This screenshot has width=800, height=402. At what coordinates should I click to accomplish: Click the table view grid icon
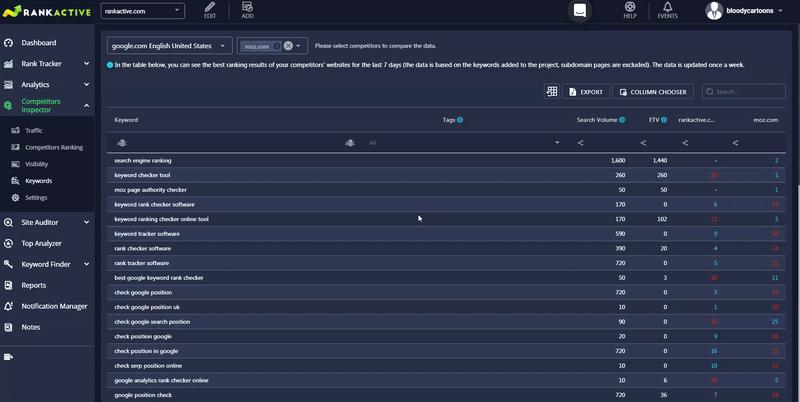[x=552, y=92]
